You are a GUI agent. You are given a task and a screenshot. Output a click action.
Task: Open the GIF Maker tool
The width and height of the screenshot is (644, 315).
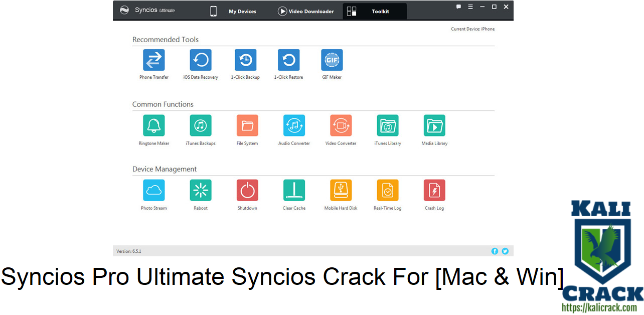(x=332, y=60)
